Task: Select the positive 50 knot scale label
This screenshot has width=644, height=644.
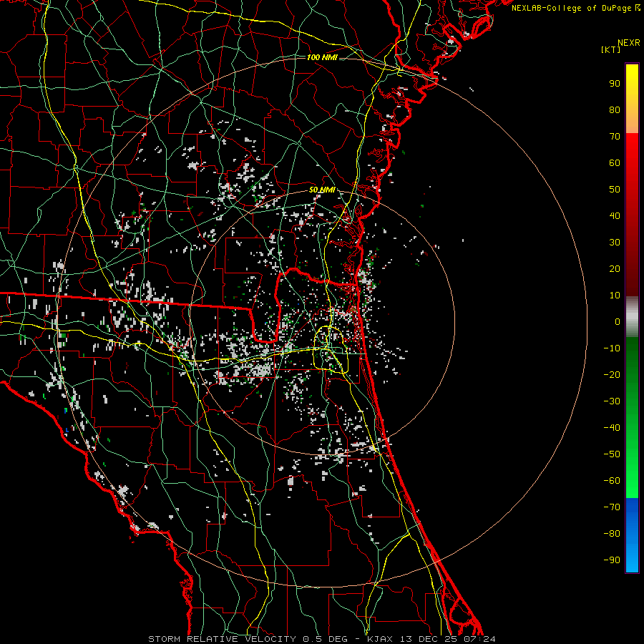Action: pos(615,190)
